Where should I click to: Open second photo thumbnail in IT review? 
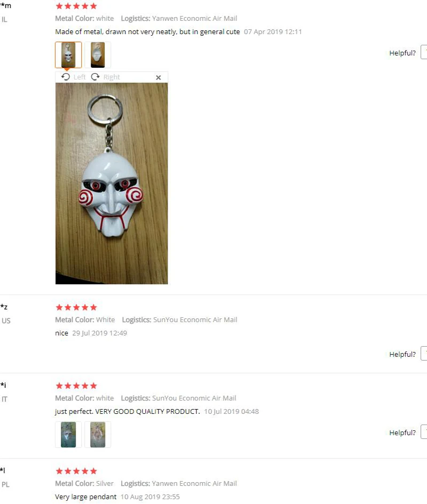(x=98, y=435)
